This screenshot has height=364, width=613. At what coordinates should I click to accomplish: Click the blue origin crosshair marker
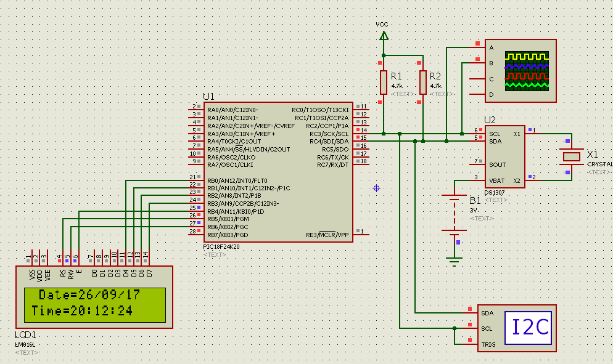coord(376,188)
